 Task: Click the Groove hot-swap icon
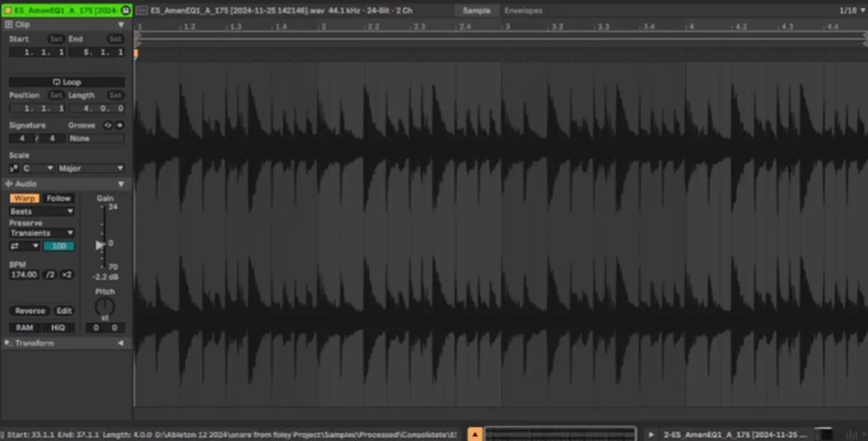(x=107, y=126)
